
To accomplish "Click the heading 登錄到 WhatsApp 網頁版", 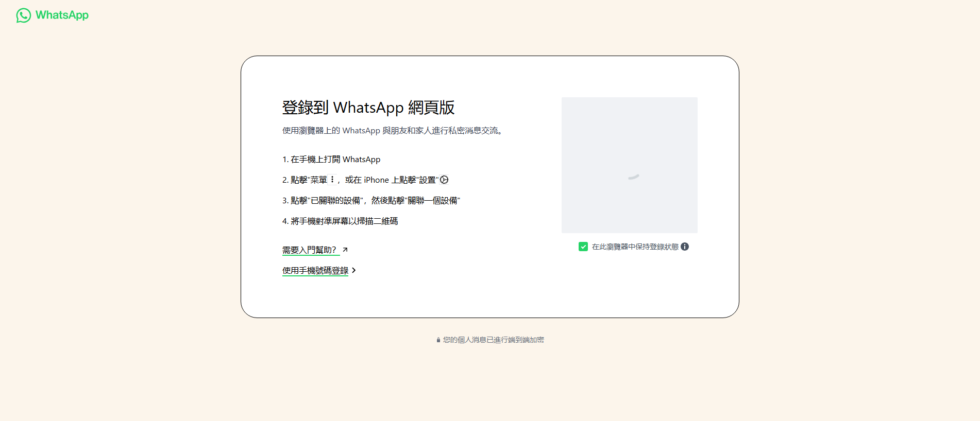I will 368,108.
